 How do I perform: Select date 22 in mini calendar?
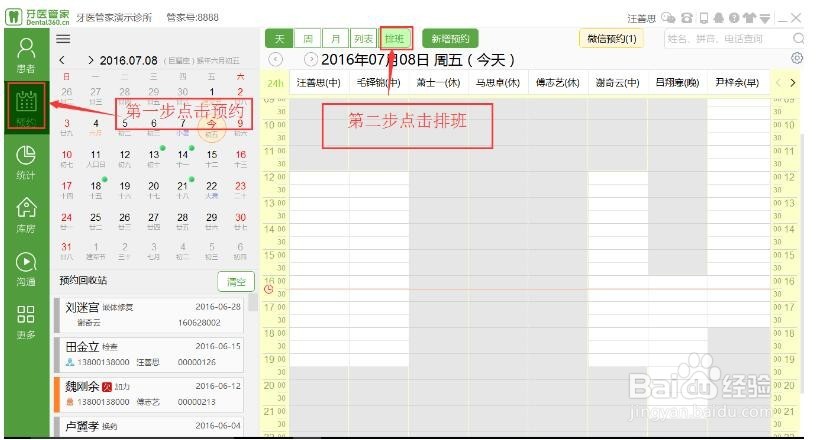pos(212,189)
